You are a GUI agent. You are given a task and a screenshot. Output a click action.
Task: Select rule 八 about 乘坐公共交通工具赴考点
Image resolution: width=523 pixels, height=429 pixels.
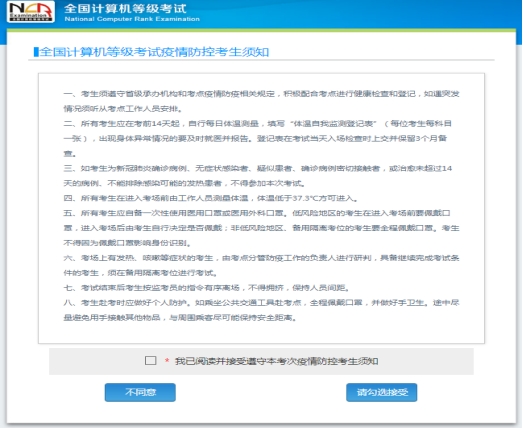262,310
